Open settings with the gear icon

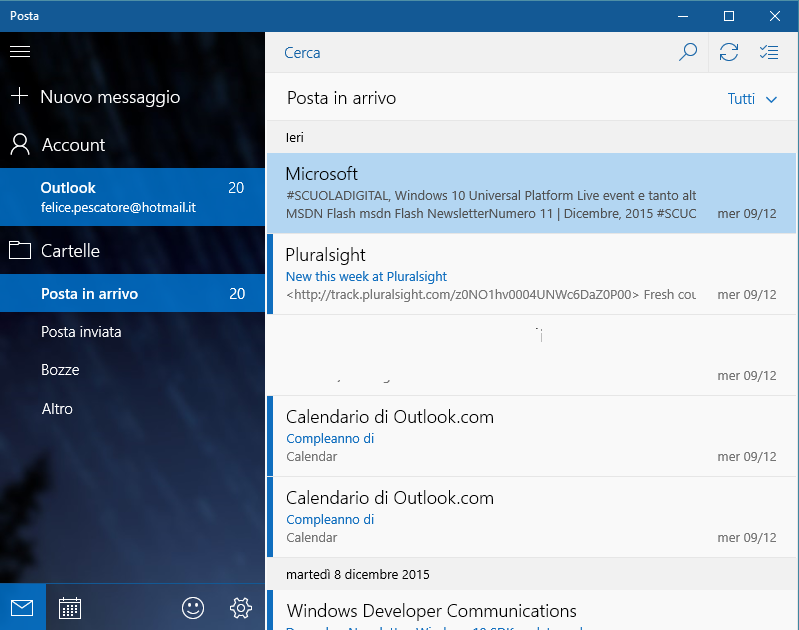click(x=241, y=608)
